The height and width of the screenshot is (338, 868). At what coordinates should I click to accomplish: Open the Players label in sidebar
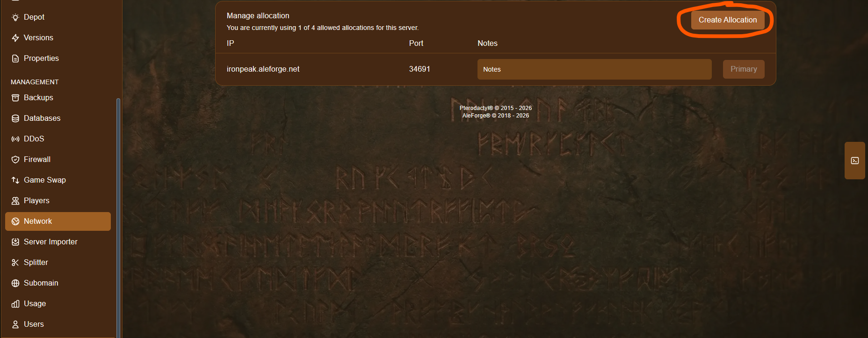[x=36, y=200]
